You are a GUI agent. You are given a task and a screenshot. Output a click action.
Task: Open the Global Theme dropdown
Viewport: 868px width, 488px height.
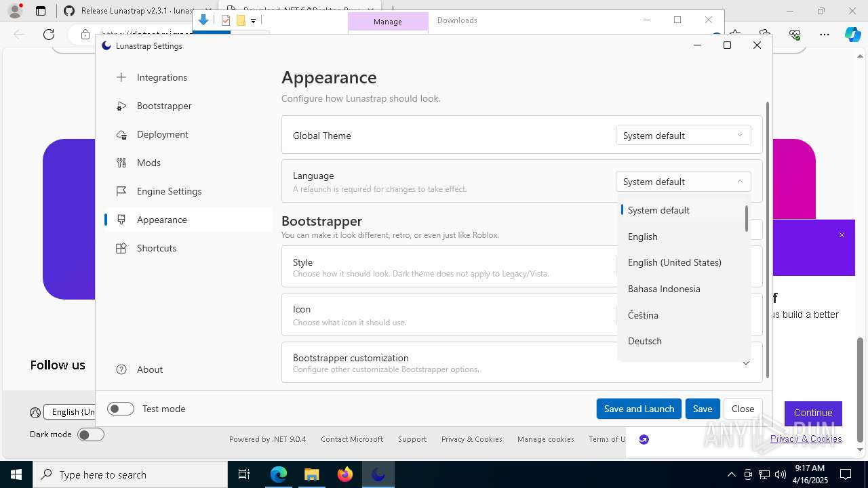click(683, 136)
